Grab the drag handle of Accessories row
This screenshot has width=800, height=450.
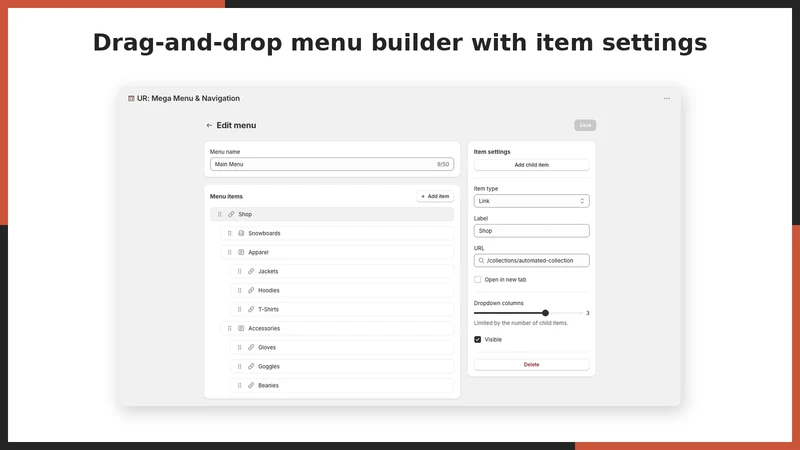click(230, 328)
